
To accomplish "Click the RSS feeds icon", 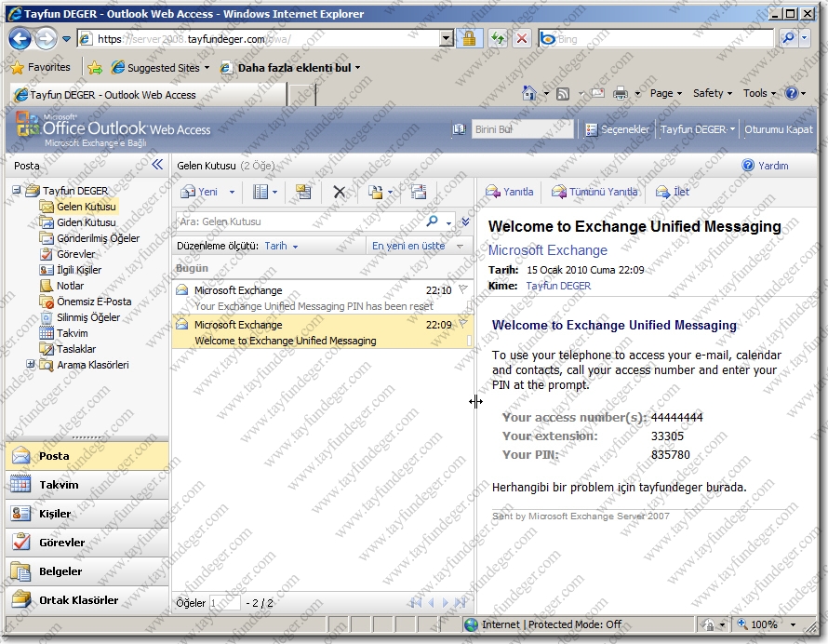I will 563,93.
